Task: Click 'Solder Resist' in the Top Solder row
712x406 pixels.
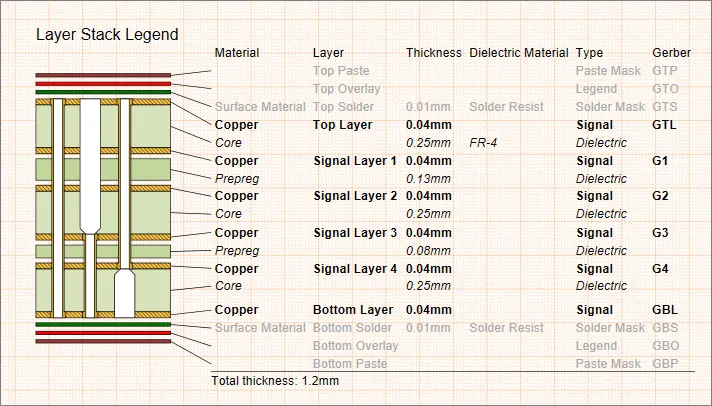Action: point(506,107)
